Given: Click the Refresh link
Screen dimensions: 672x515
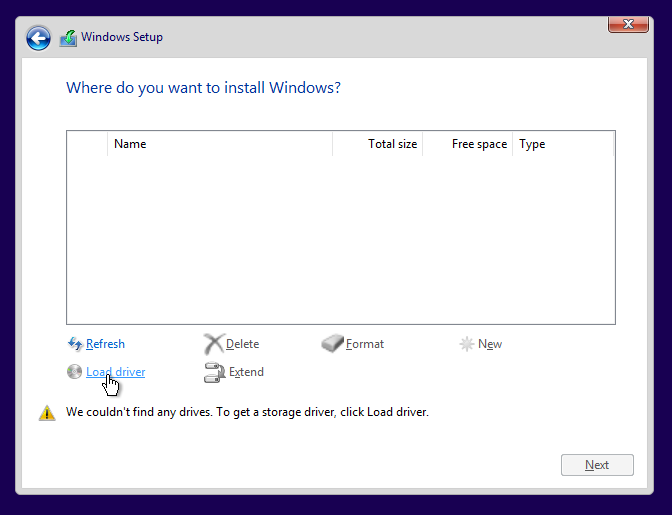Looking at the screenshot, I should (105, 344).
